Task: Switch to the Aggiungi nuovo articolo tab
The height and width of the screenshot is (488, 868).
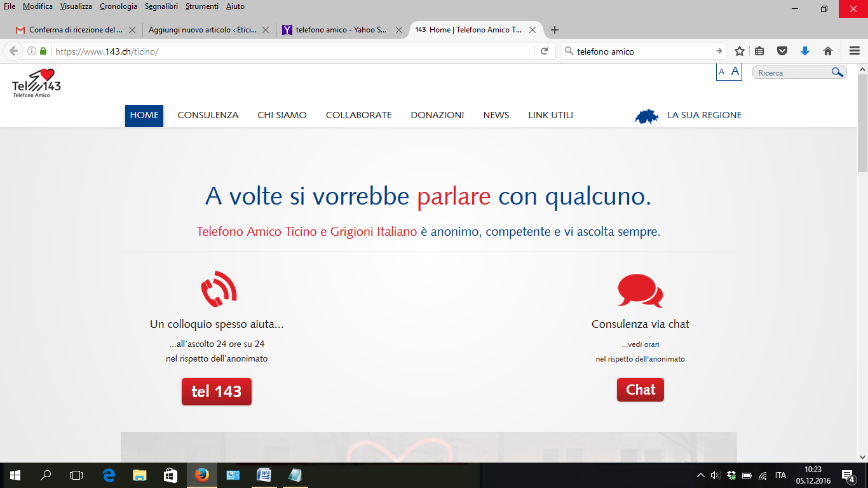Action: click(x=208, y=30)
